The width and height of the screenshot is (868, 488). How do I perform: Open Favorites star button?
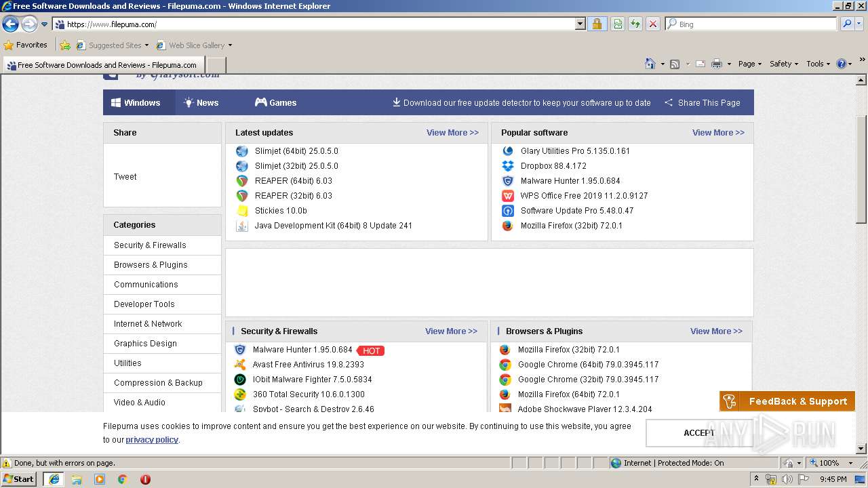[25, 45]
